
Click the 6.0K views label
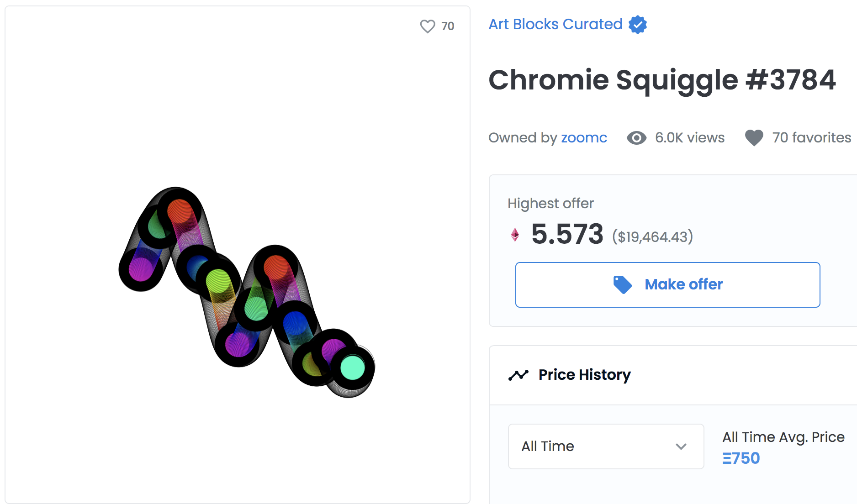pos(689,138)
